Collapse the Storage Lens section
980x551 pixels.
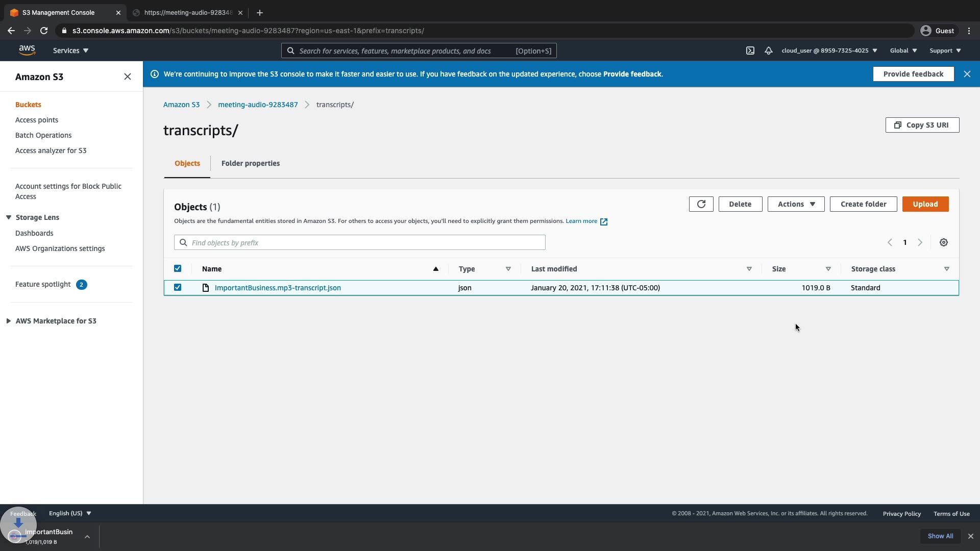click(9, 217)
